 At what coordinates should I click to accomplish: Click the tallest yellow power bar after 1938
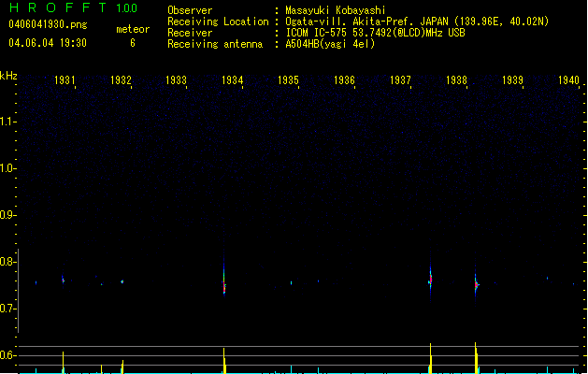click(476, 358)
